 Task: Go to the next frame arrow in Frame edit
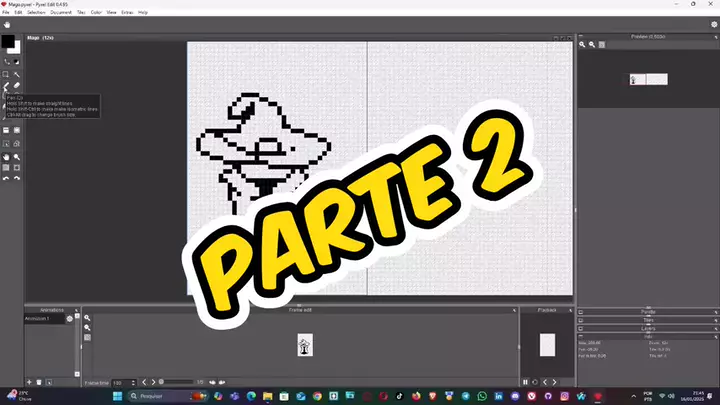tap(154, 382)
